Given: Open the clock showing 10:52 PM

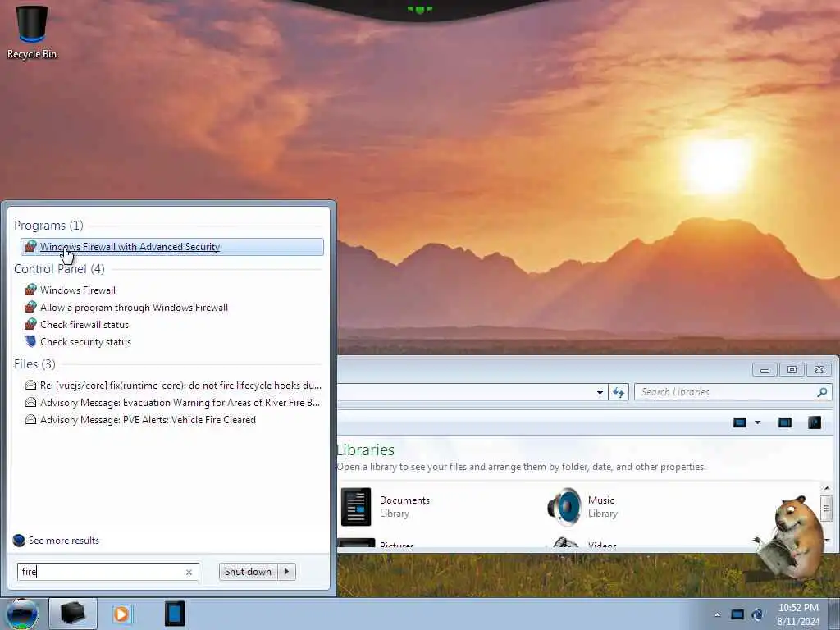Looking at the screenshot, I should [x=798, y=614].
